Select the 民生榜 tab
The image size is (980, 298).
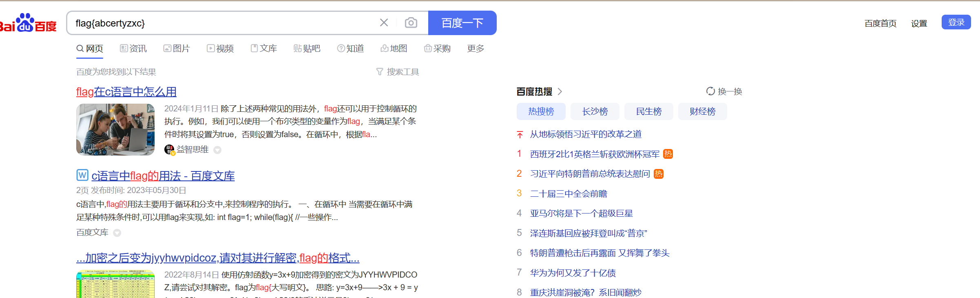[x=649, y=111]
